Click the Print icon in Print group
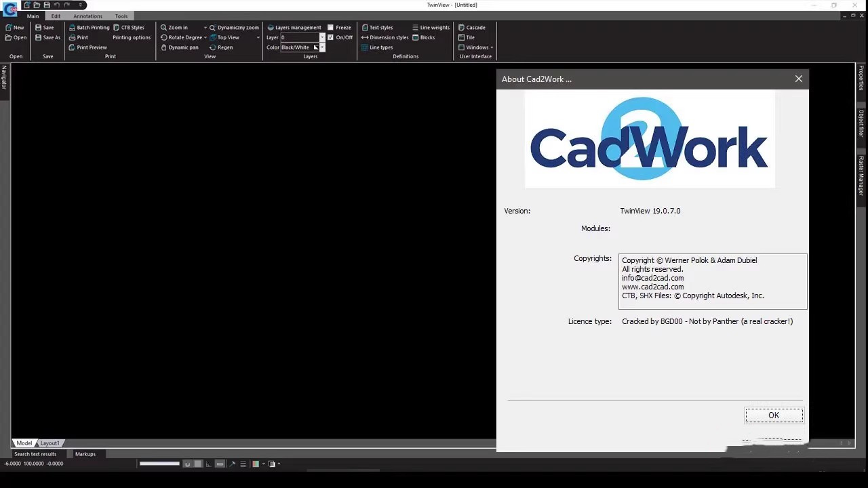Screen dimensions: 868x488 72,38
